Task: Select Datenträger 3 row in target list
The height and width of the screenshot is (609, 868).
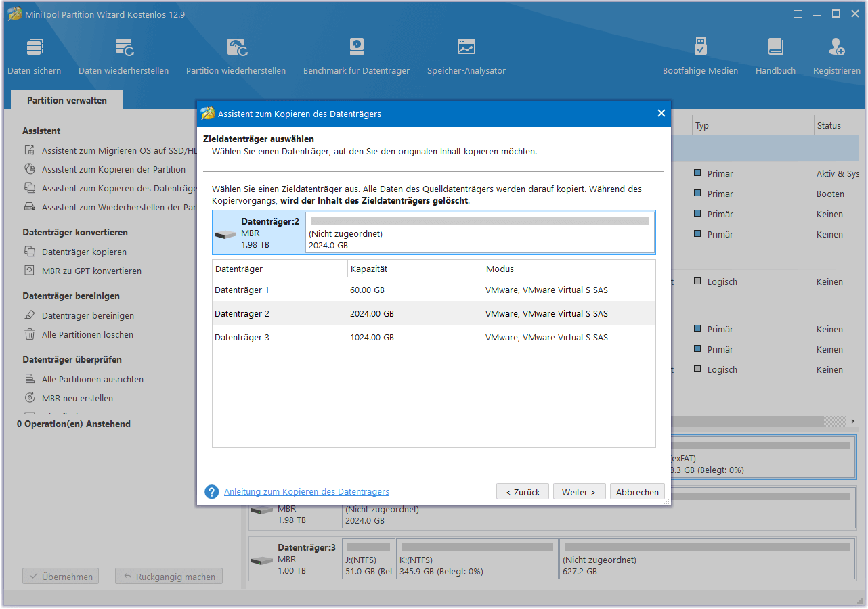Action: [x=434, y=337]
